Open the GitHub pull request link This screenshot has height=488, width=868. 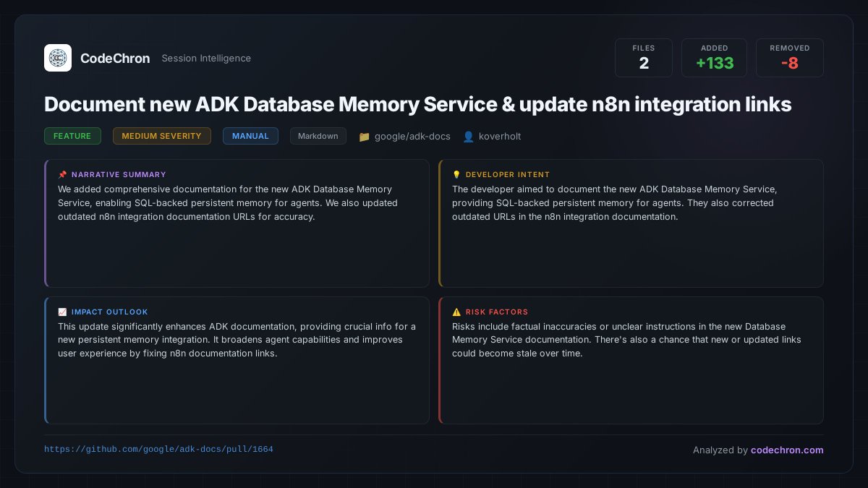(x=158, y=449)
